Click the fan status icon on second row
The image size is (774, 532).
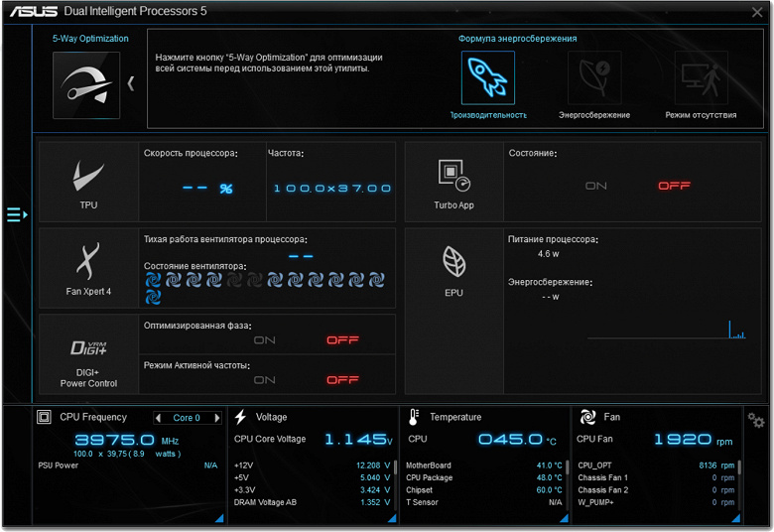(x=153, y=297)
